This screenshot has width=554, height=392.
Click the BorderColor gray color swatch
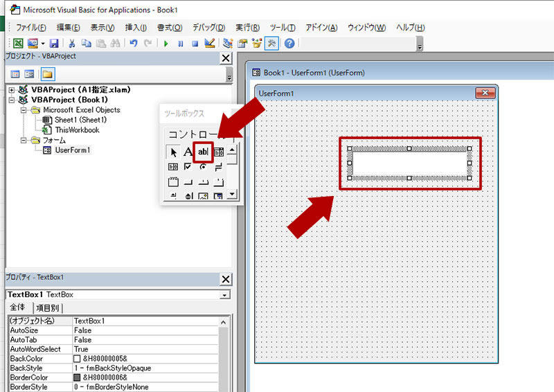77,377
